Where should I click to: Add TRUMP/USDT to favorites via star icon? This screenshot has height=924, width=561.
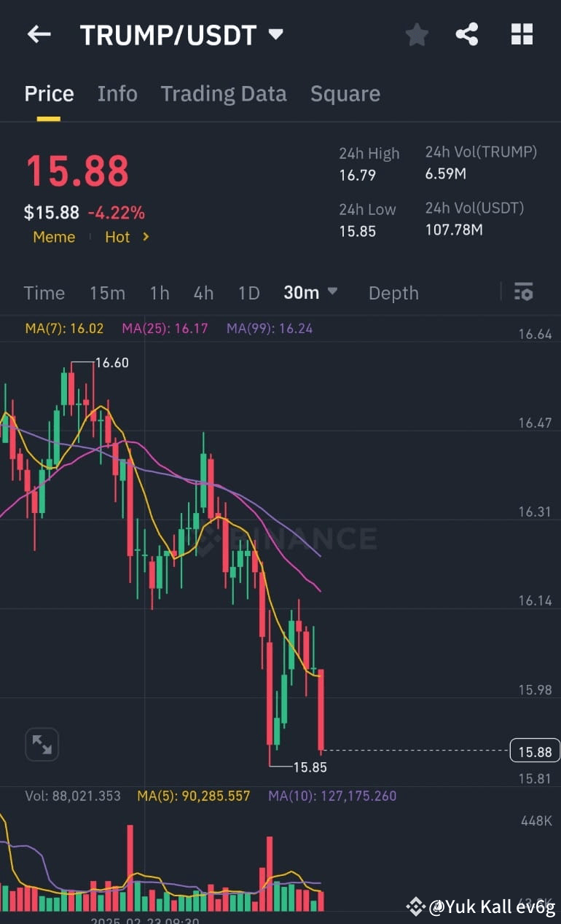coord(417,34)
